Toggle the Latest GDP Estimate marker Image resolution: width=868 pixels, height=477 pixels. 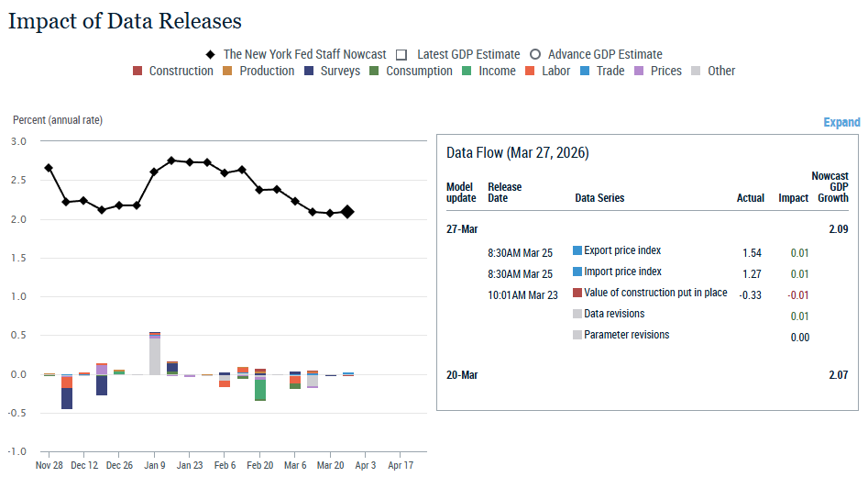click(x=401, y=55)
